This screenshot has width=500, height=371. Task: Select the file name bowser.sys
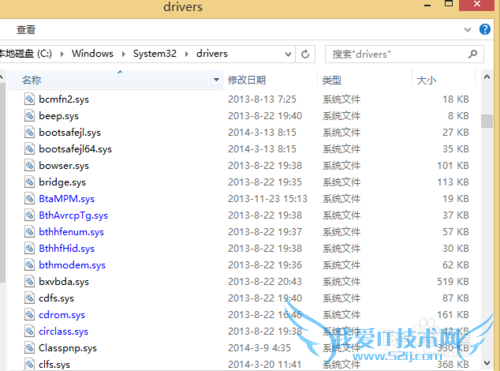(x=64, y=166)
